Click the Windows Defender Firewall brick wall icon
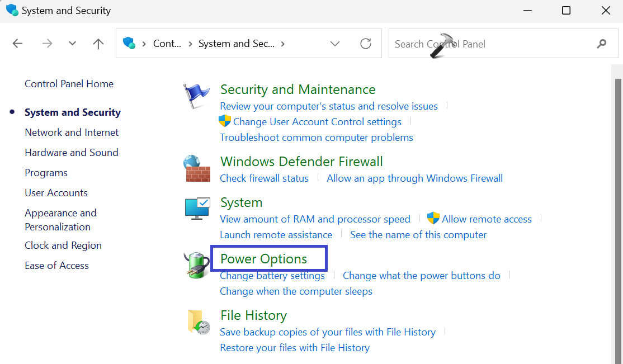The height and width of the screenshot is (364, 623). (197, 168)
